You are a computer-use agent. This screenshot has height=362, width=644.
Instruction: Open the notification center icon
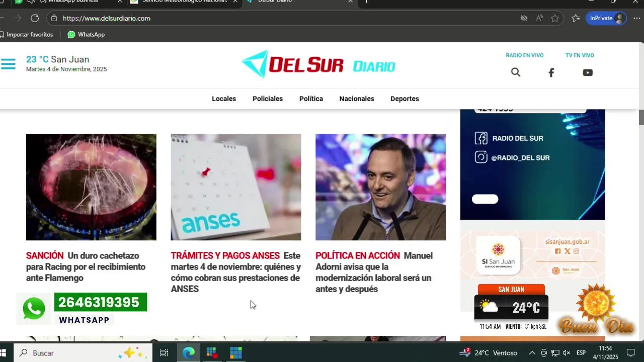[631, 353]
